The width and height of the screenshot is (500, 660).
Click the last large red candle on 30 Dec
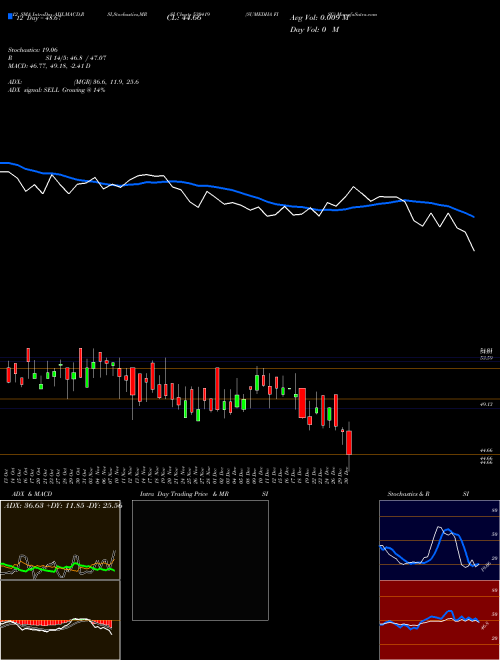[x=349, y=442]
